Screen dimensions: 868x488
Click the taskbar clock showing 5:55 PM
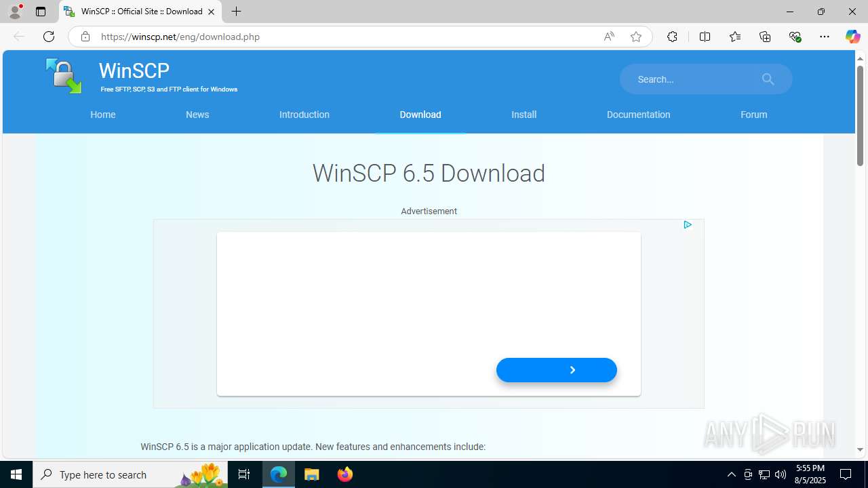[x=810, y=474]
